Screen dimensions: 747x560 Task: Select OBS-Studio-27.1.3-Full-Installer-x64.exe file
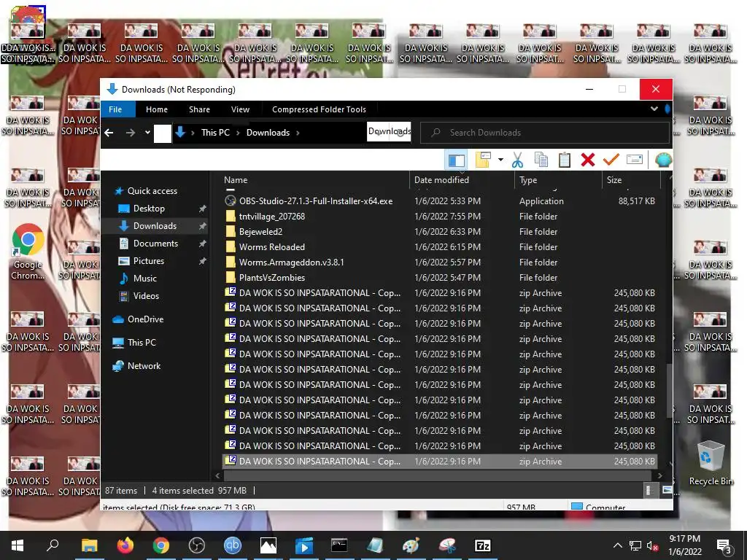440,201
